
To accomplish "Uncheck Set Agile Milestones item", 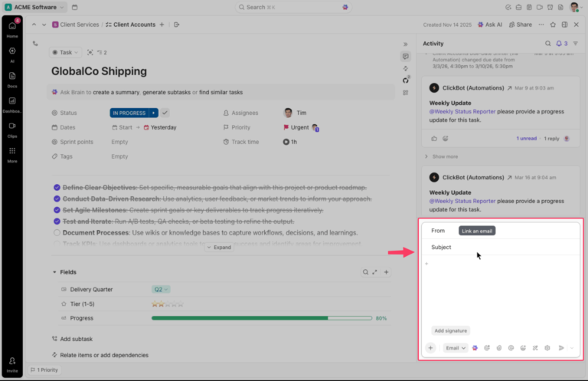I will click(x=57, y=210).
